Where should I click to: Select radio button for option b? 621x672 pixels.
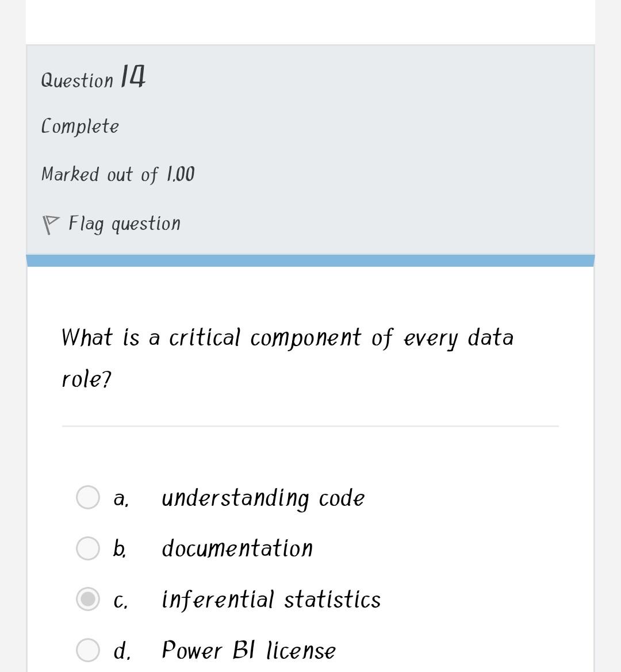coord(87,548)
